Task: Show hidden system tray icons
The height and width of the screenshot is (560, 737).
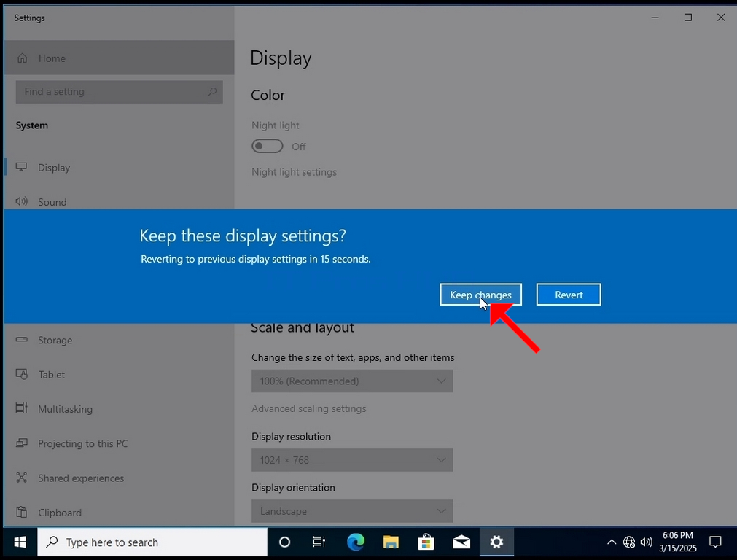Action: 612,542
